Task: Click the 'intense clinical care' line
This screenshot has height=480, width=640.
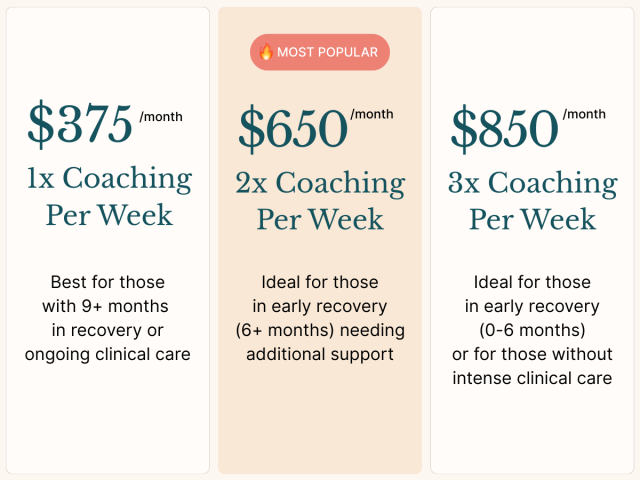Action: coord(532,378)
